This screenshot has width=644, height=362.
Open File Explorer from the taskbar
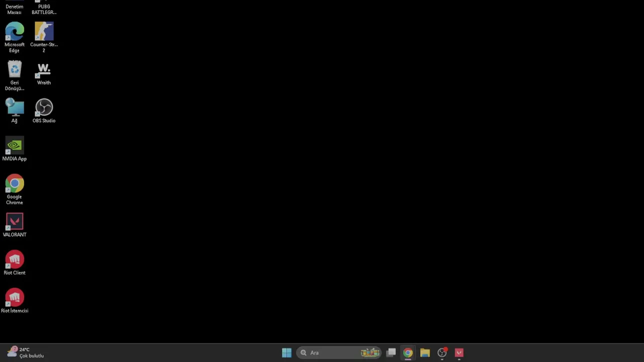pyautogui.click(x=425, y=353)
